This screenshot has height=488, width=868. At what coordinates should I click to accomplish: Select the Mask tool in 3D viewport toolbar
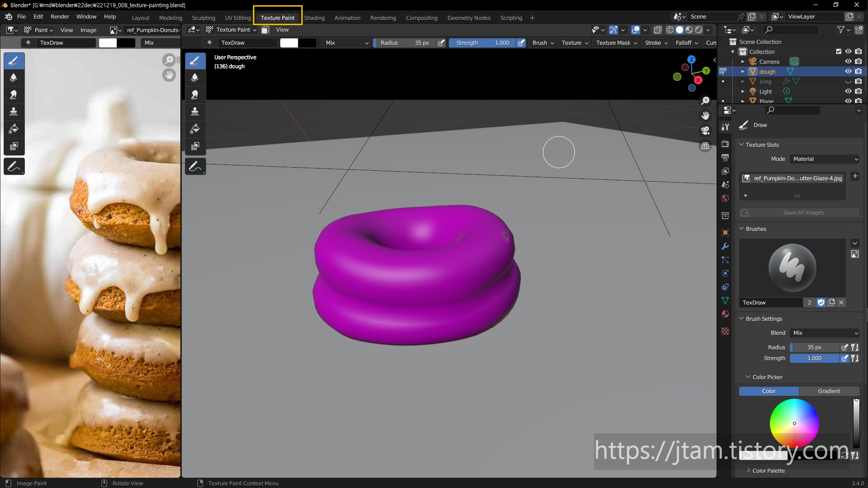(195, 146)
